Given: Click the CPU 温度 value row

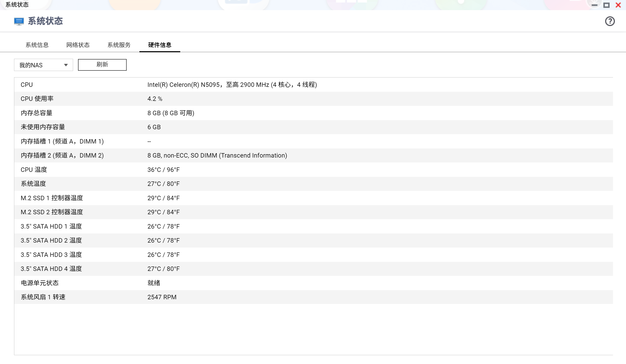Looking at the screenshot, I should point(163,170).
